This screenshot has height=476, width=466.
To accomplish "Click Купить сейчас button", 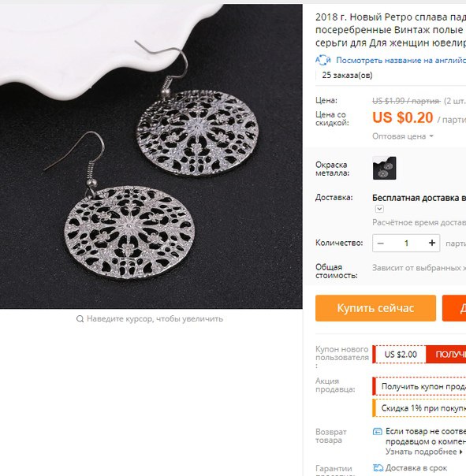I will [375, 308].
